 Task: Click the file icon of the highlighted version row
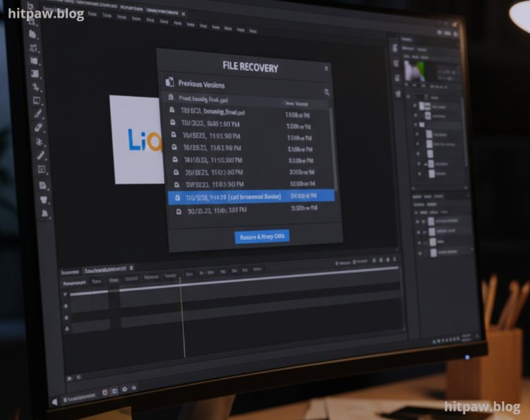pos(178,197)
